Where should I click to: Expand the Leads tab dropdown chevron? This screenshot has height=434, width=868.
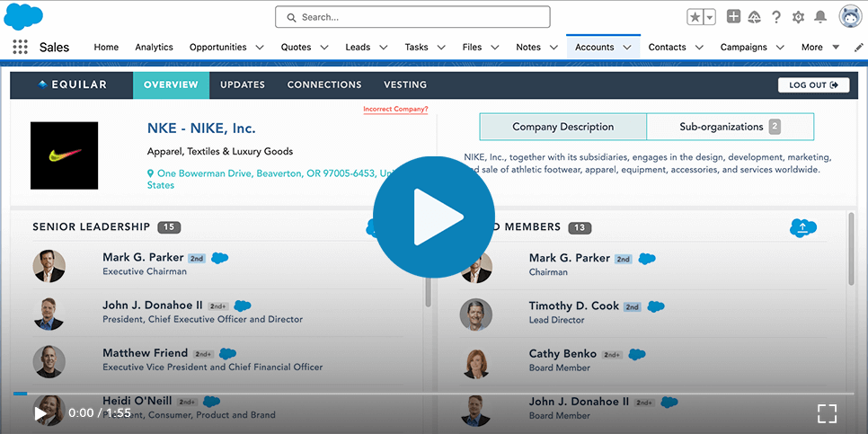(x=384, y=48)
